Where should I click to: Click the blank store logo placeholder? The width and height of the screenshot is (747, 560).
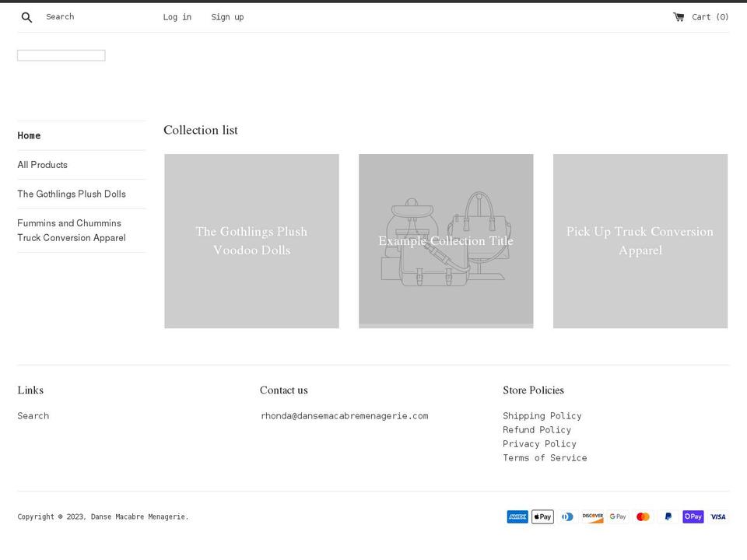[x=61, y=56]
